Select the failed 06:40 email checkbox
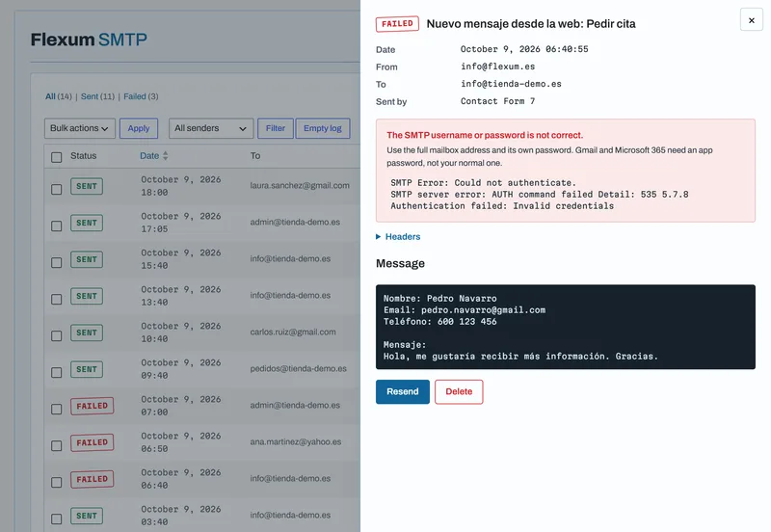This screenshot has height=532, width=771. click(57, 482)
